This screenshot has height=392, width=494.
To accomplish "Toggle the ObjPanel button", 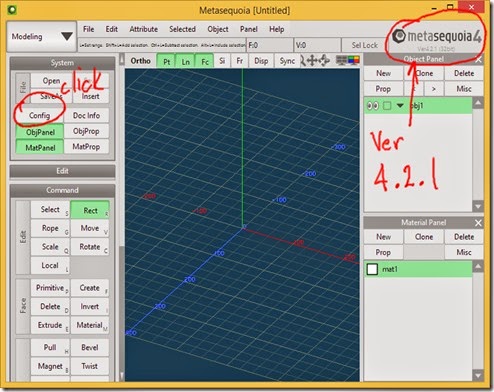I will point(40,132).
